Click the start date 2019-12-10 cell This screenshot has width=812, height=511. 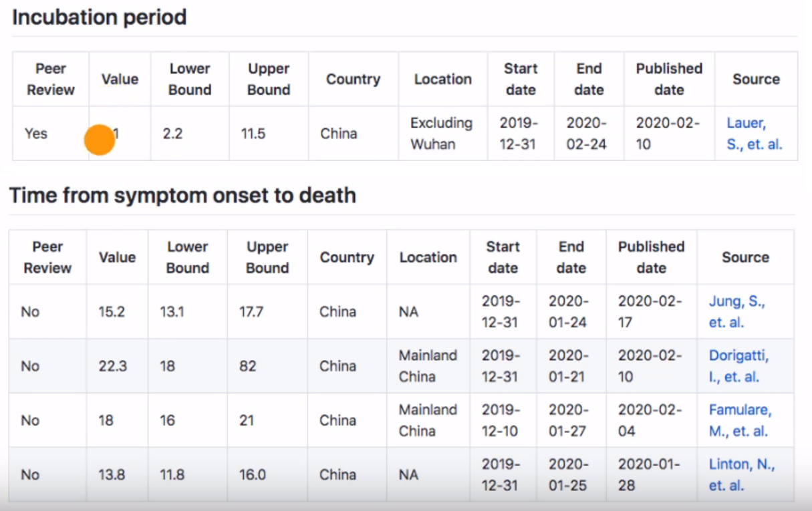(x=500, y=420)
